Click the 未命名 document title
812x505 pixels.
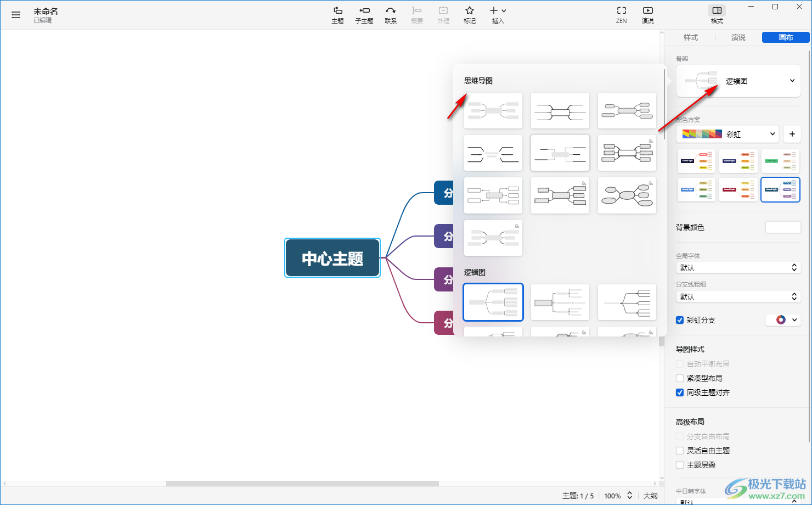pyautogui.click(x=46, y=11)
